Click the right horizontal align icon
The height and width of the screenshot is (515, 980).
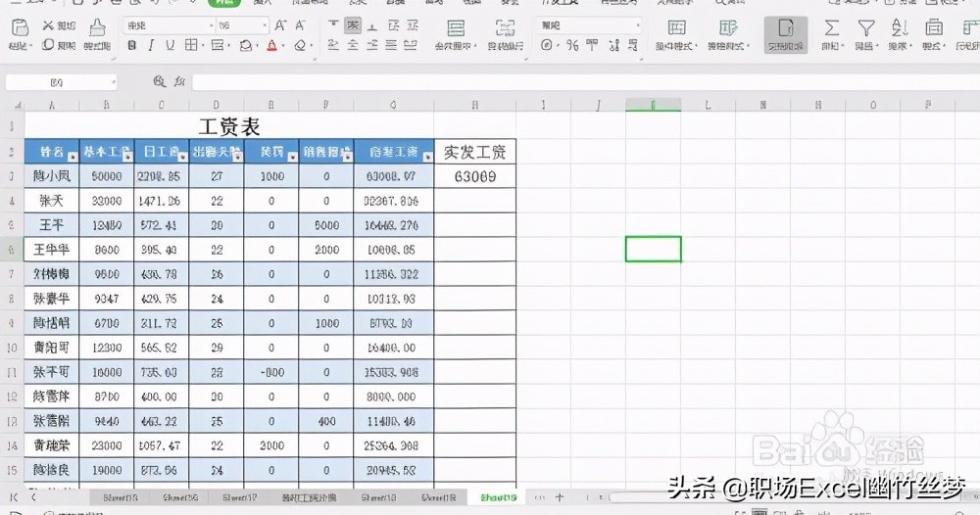372,45
